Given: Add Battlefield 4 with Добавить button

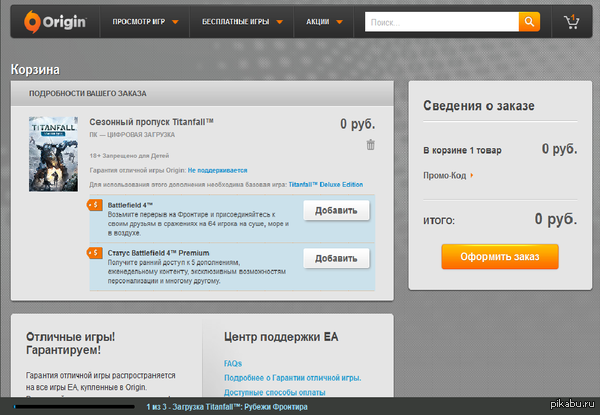Looking at the screenshot, I should [x=336, y=210].
